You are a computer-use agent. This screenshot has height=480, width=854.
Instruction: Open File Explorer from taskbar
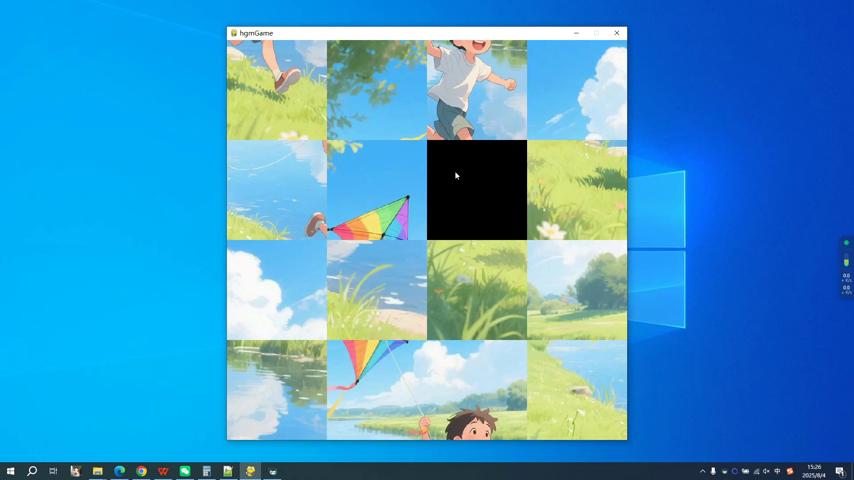97,471
